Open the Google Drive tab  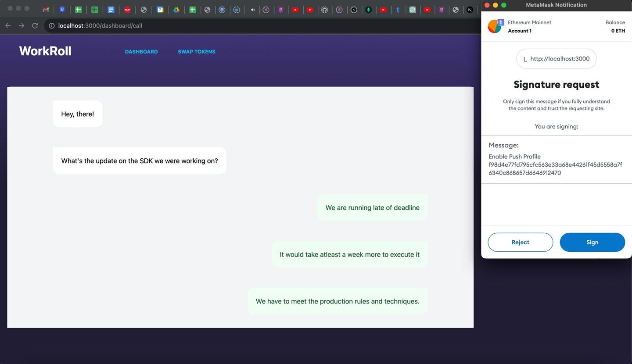176,9
